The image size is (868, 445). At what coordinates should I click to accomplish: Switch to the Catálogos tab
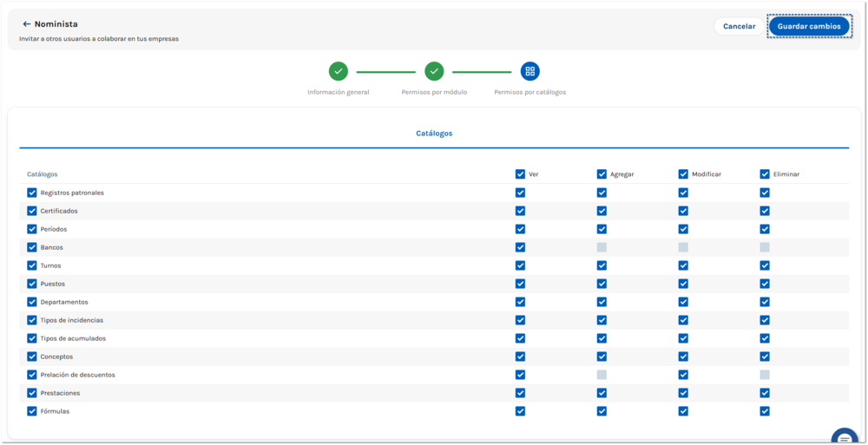(x=434, y=134)
